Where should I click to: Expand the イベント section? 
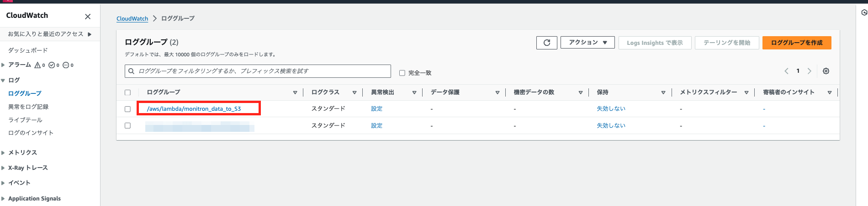[x=3, y=183]
